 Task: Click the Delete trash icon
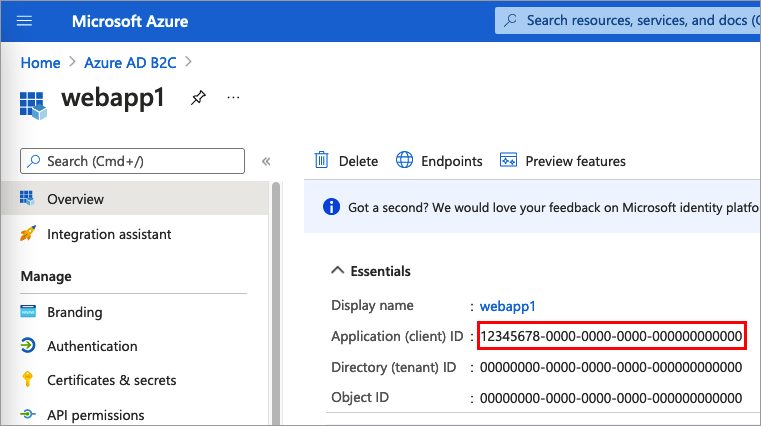[x=322, y=160]
